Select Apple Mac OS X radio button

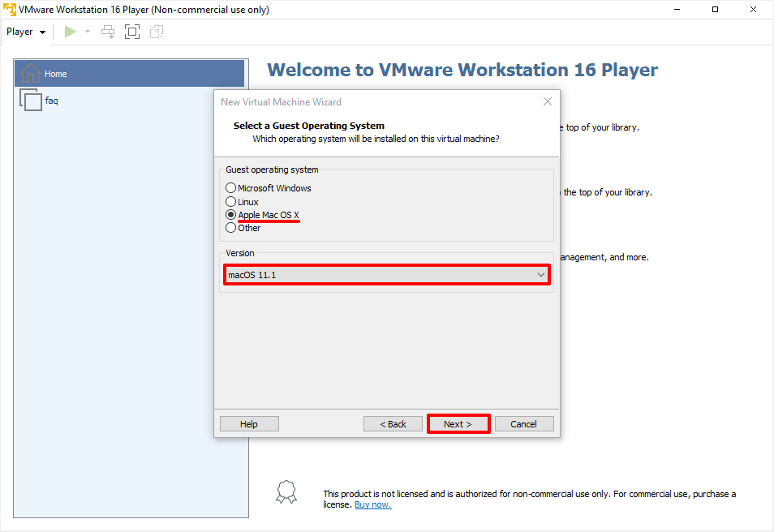click(x=231, y=215)
